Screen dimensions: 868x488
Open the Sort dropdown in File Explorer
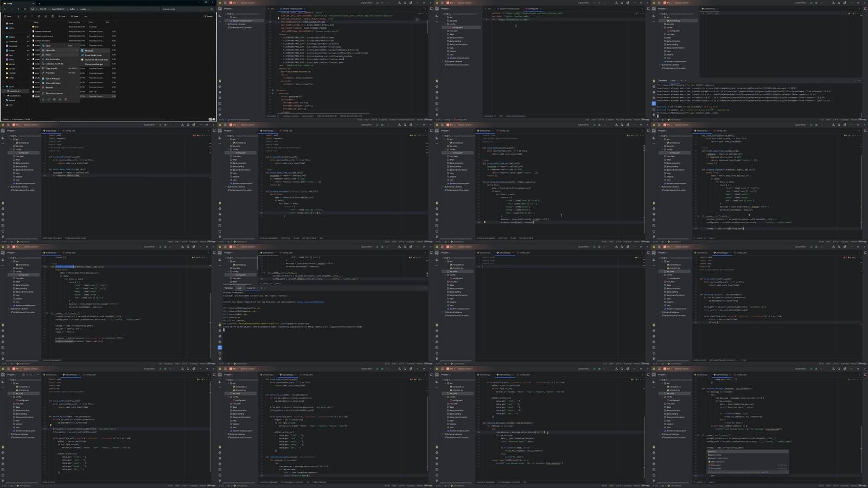click(63, 16)
